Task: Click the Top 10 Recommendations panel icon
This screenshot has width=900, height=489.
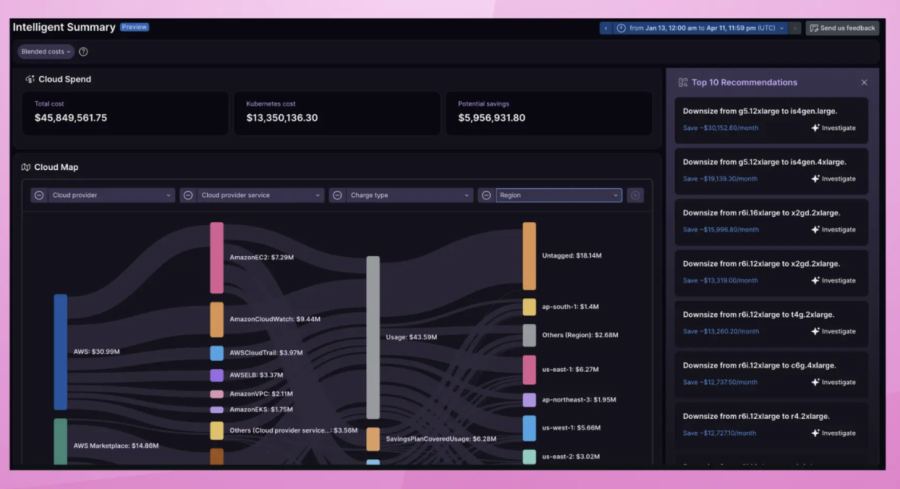Action: pyautogui.click(x=682, y=83)
